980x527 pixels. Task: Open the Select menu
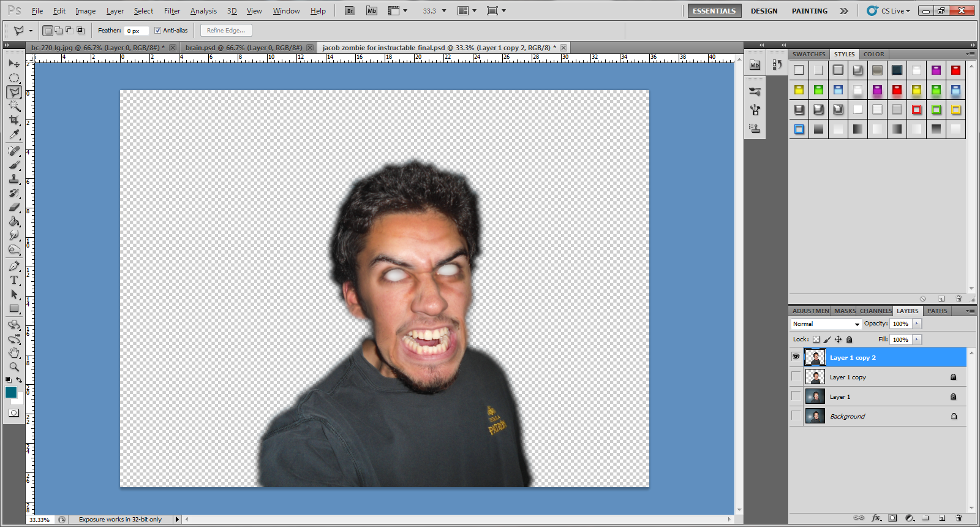[x=143, y=11]
